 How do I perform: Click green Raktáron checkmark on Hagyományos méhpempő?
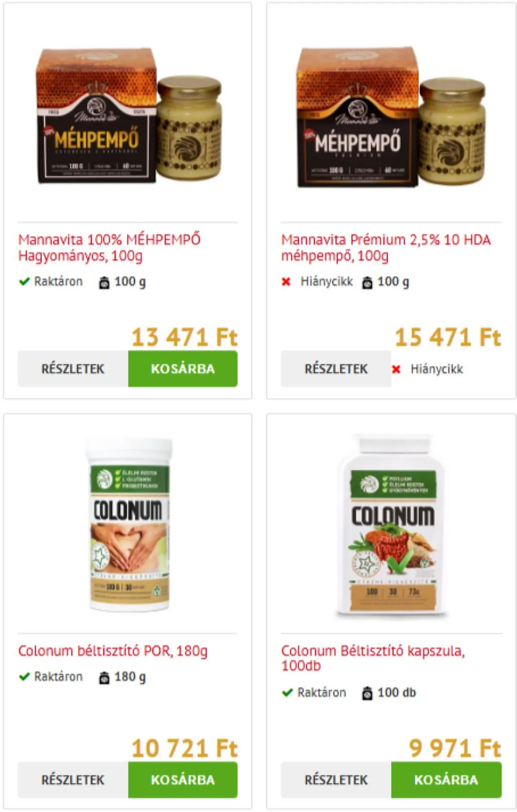[x=24, y=281]
